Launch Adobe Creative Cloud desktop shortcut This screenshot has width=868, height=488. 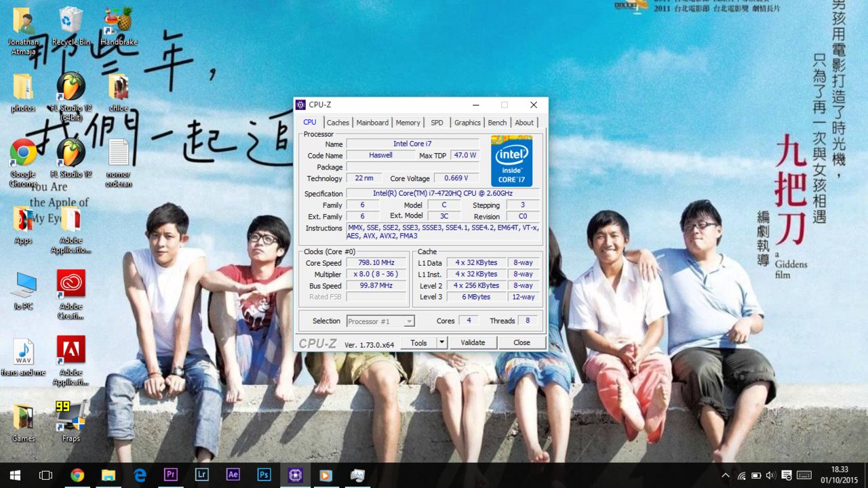pos(71,295)
